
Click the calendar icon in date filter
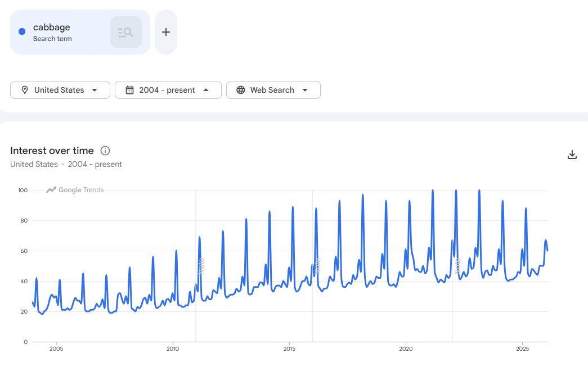(x=129, y=90)
